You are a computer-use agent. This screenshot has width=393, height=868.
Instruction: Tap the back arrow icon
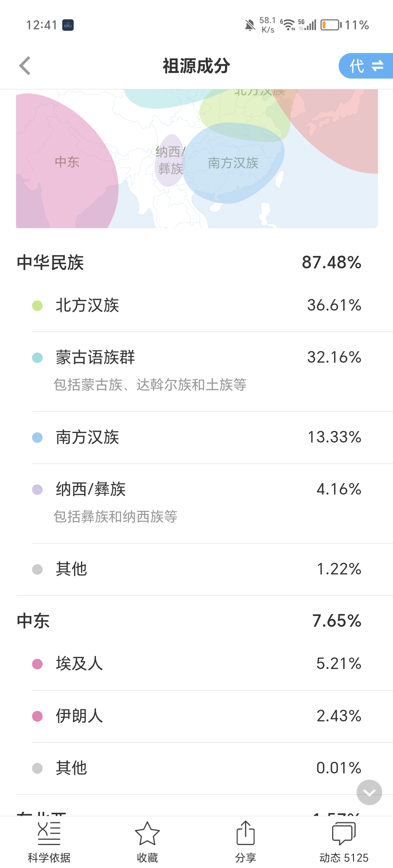(25, 65)
